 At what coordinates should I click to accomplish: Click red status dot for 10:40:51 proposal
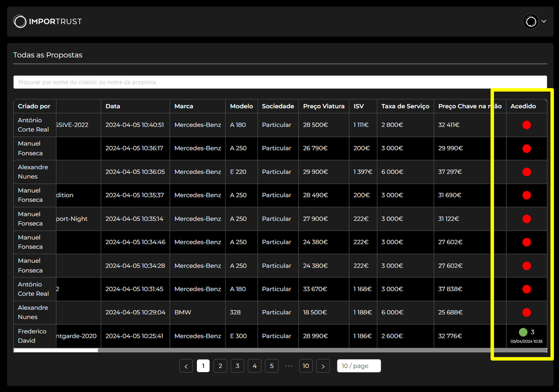point(526,125)
